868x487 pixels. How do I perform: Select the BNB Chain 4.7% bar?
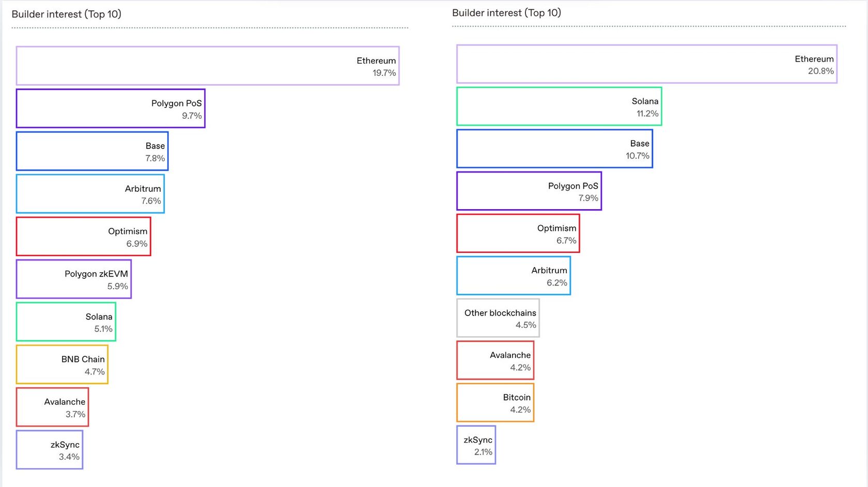click(x=62, y=365)
